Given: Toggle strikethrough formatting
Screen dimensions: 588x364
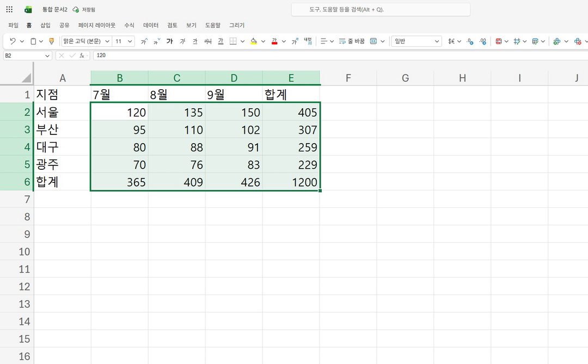Looking at the screenshot, I should (x=208, y=41).
